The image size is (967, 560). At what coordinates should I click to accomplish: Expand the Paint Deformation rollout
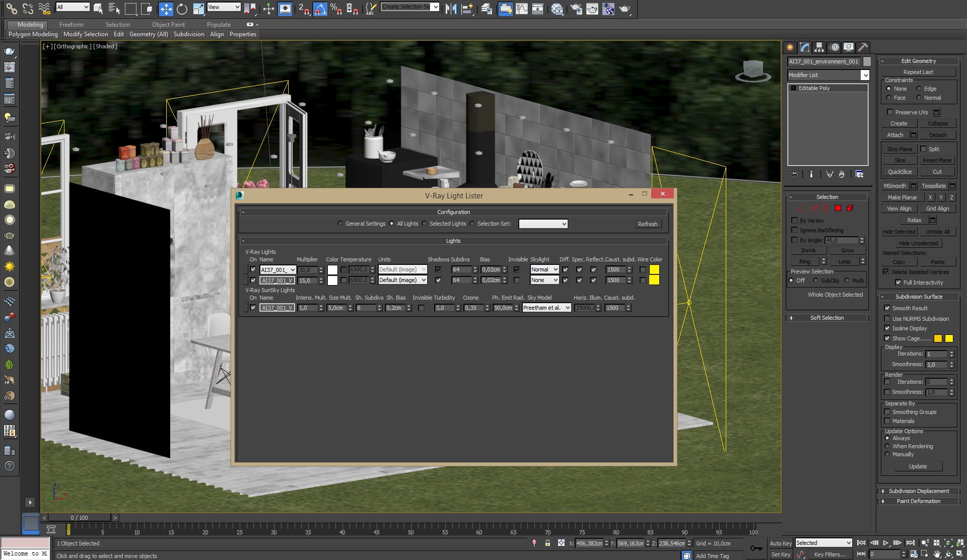[x=918, y=501]
